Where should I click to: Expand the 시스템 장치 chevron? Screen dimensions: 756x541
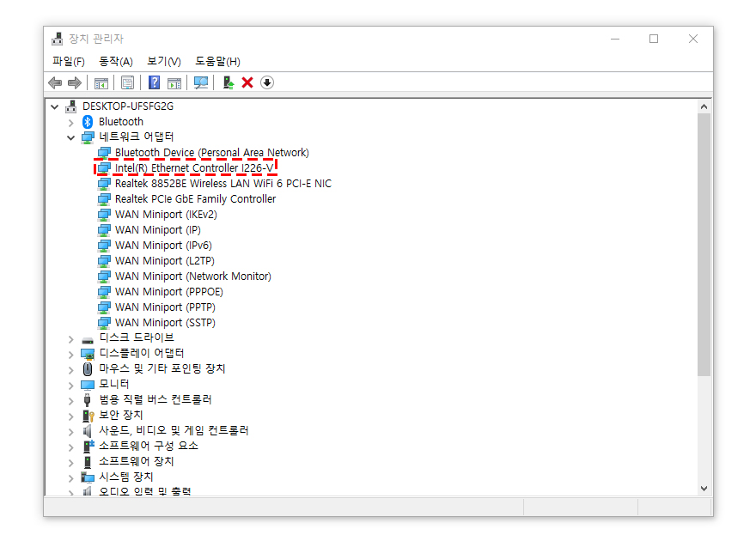point(70,478)
